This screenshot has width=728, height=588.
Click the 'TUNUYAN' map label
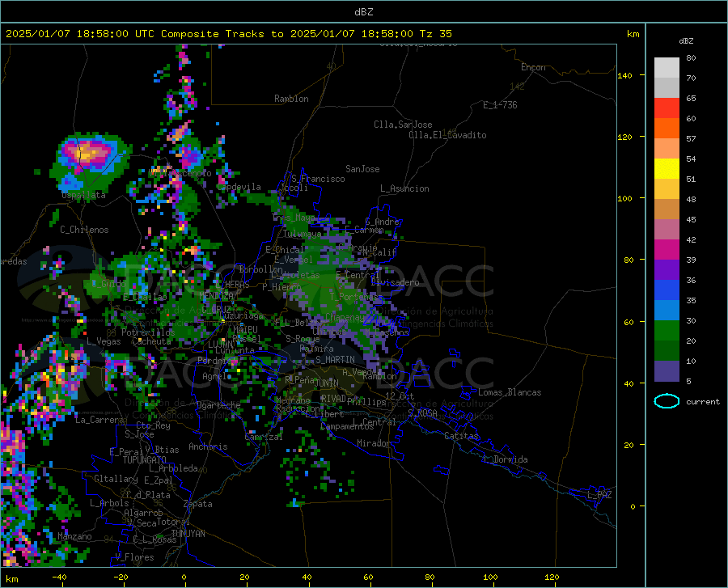click(188, 534)
